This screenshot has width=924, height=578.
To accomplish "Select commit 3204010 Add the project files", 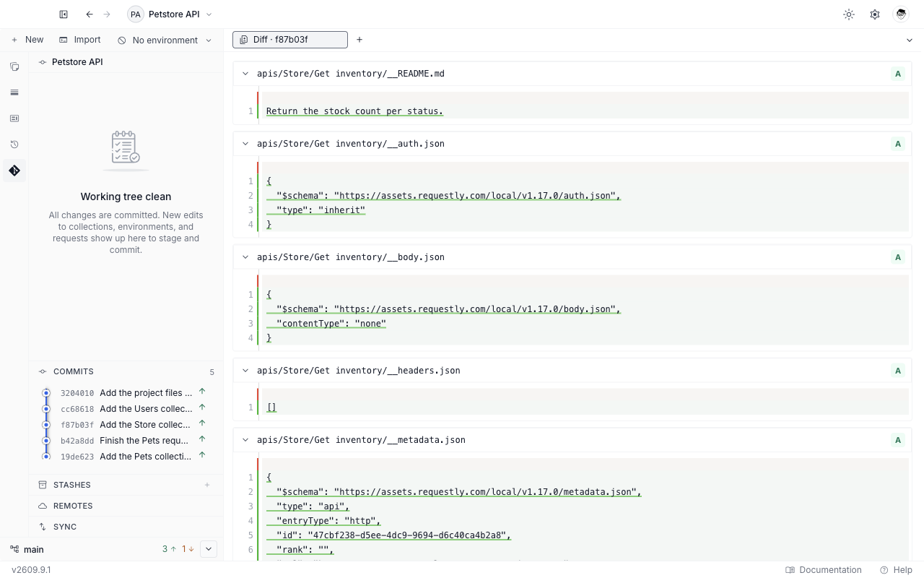I will [126, 393].
